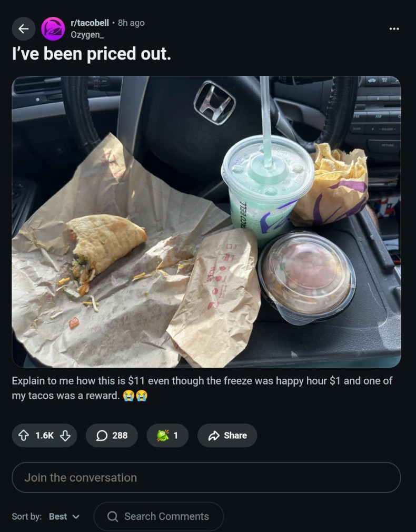Click the Share button label
The width and height of the screenshot is (416, 532).
click(235, 435)
